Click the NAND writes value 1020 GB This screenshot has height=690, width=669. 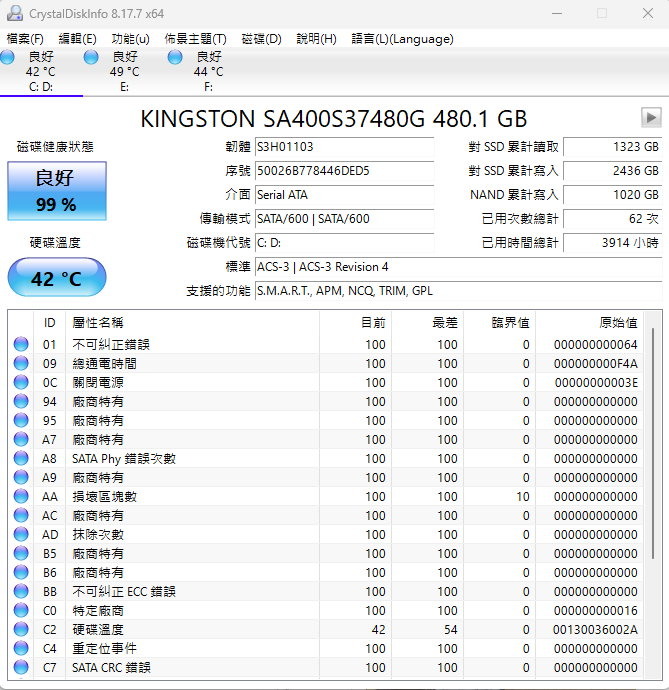[x=612, y=195]
